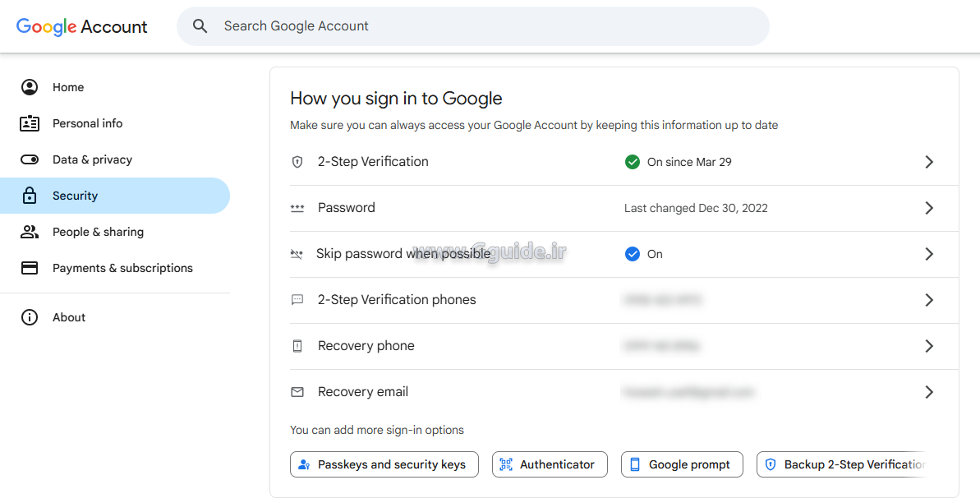
Task: Expand the 2-Step Verification row chevron
Action: (x=929, y=162)
